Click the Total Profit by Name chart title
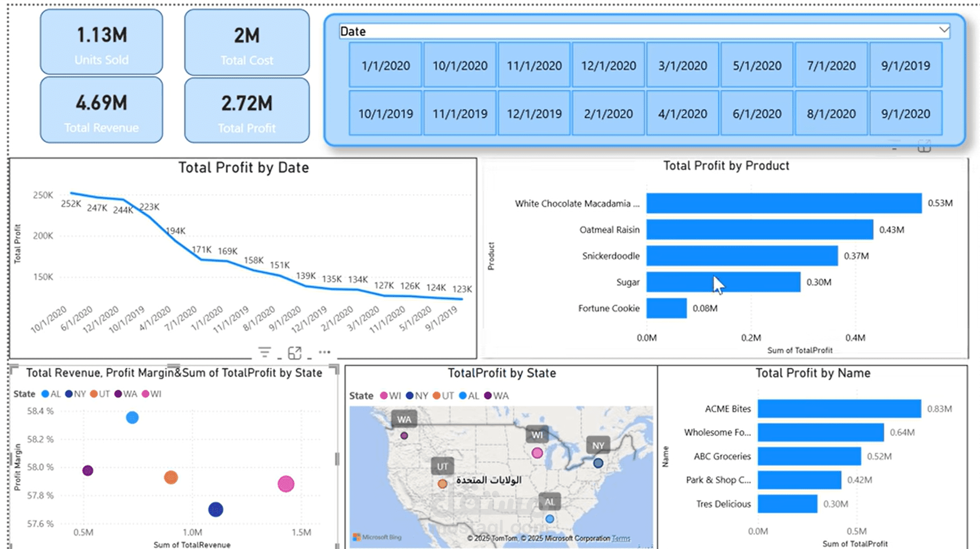This screenshot has width=980, height=549. [813, 373]
